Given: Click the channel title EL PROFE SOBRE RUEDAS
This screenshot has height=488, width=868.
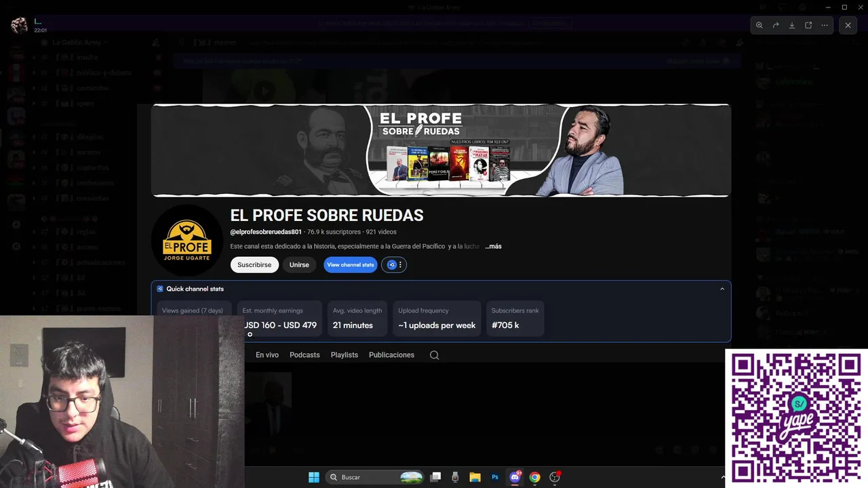Looking at the screenshot, I should pyautogui.click(x=327, y=216).
